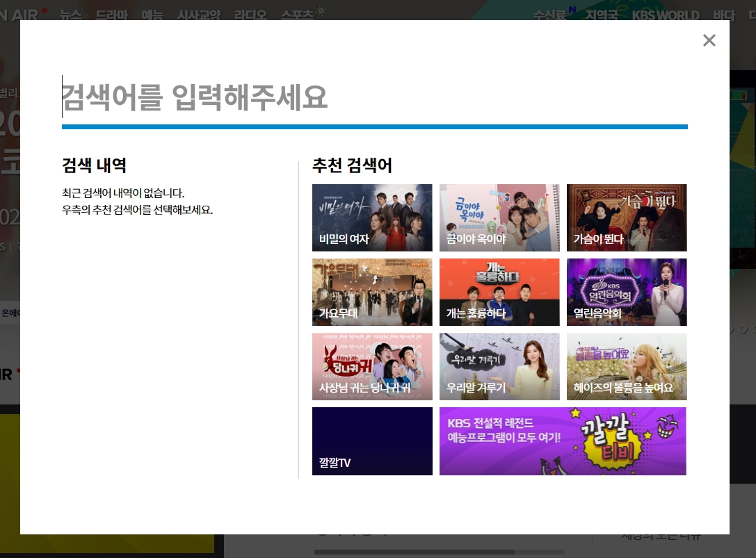Open the KBS 전설적 레전드 깔깔티비 banner
Viewport: 756px width, 558px height.
(x=563, y=441)
